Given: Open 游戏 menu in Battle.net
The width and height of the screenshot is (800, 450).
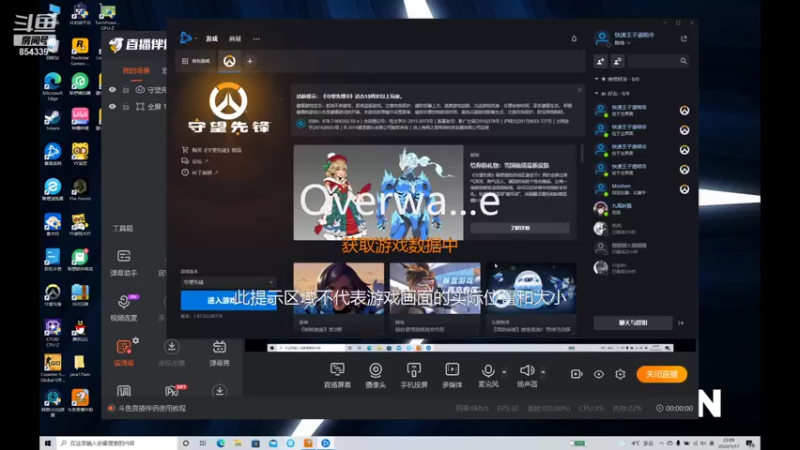Looking at the screenshot, I should [212, 39].
